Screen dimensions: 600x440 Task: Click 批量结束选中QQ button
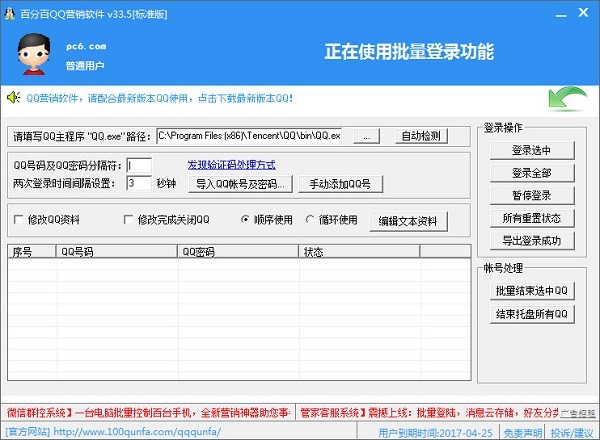pos(532,291)
